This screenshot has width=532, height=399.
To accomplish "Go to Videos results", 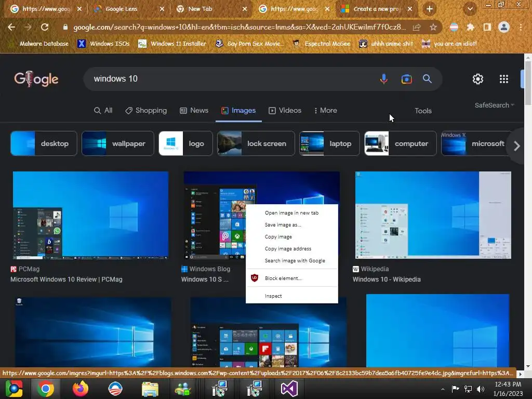I will 285,111.
